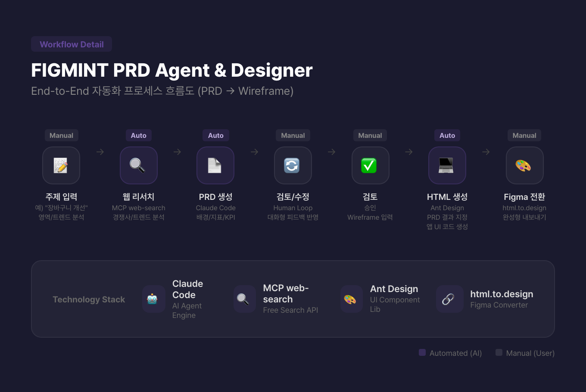Click the laptop icon for HTML 생성
The height and width of the screenshot is (392, 586).
(447, 165)
